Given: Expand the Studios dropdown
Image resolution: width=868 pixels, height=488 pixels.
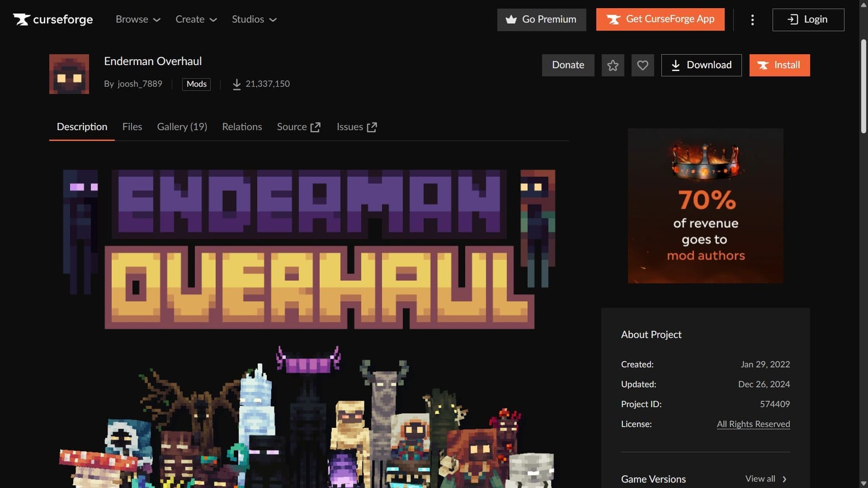Looking at the screenshot, I should 253,20.
